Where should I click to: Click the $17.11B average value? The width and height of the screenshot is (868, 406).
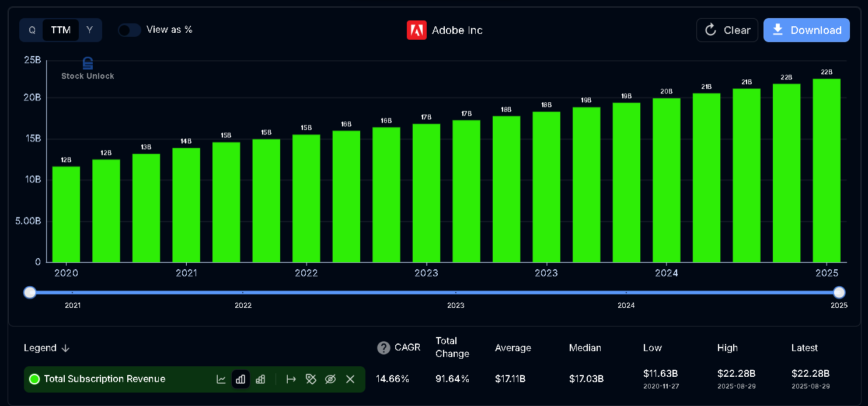510,379
